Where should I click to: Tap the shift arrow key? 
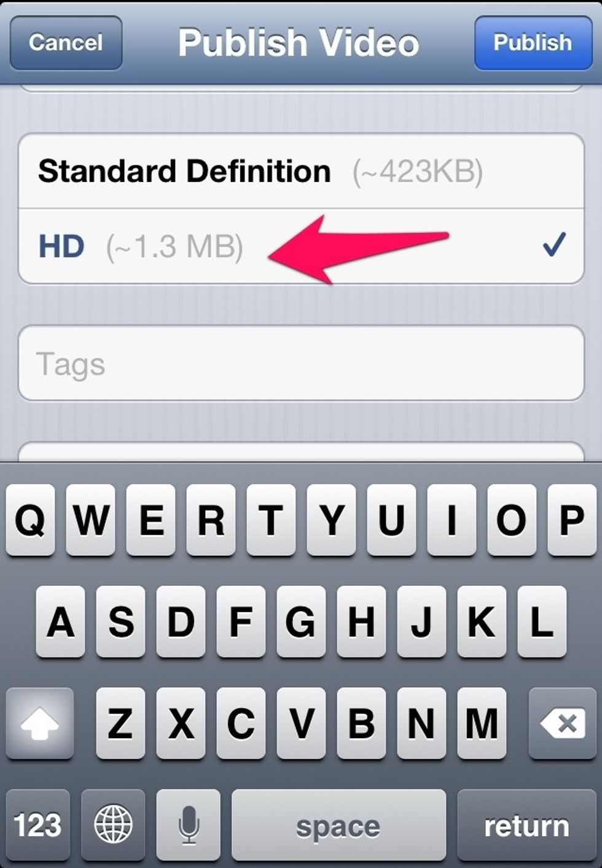click(x=40, y=724)
